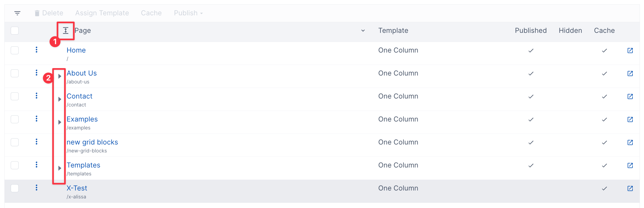Screen dimensions: 644x208
Task: Select the Examples row checkbox
Action: click(x=15, y=119)
